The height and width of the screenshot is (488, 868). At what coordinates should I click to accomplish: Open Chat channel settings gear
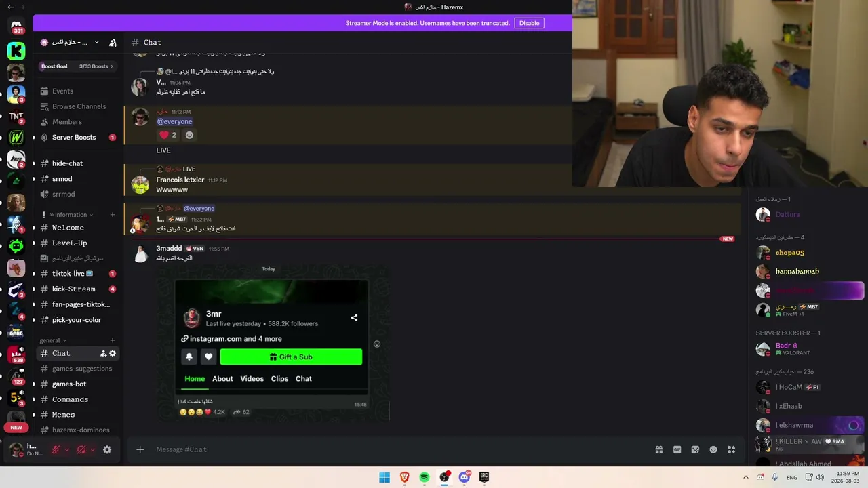(113, 354)
